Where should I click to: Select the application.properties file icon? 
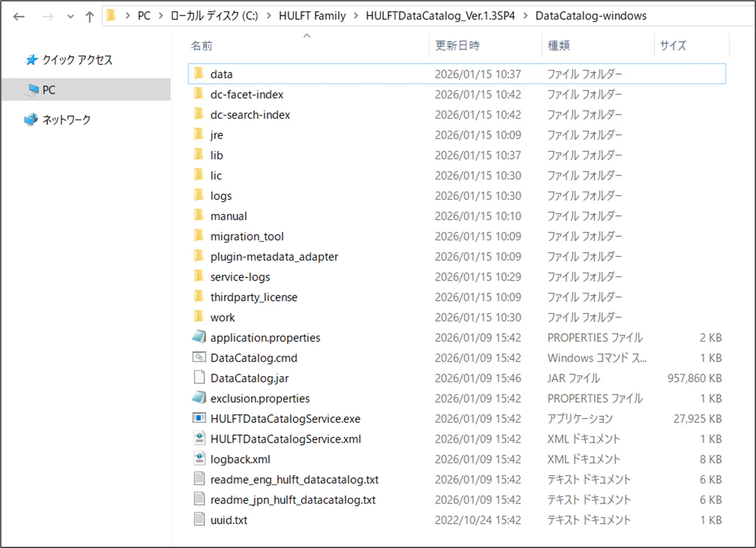point(199,337)
